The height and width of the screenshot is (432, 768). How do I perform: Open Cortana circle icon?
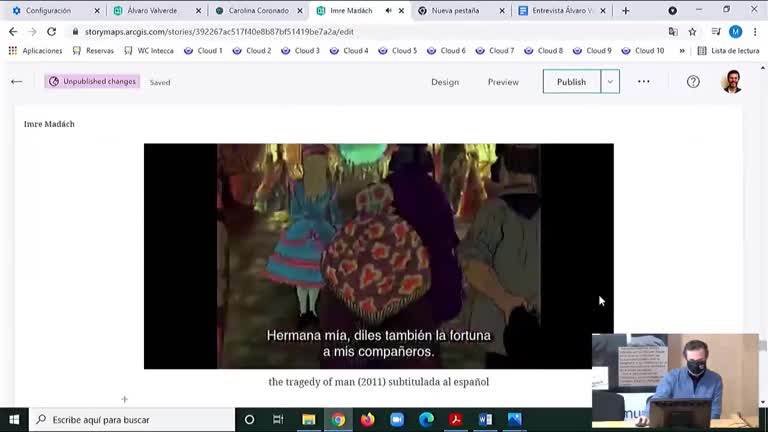(249, 420)
